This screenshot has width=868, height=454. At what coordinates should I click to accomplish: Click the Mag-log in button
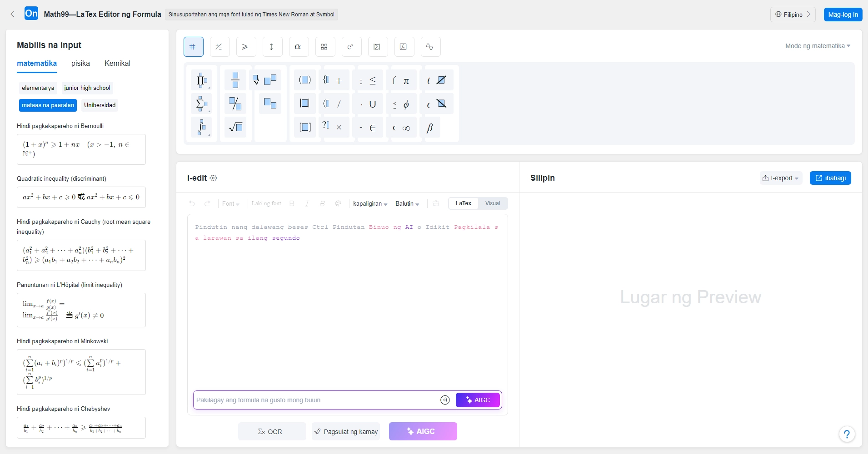coord(843,15)
